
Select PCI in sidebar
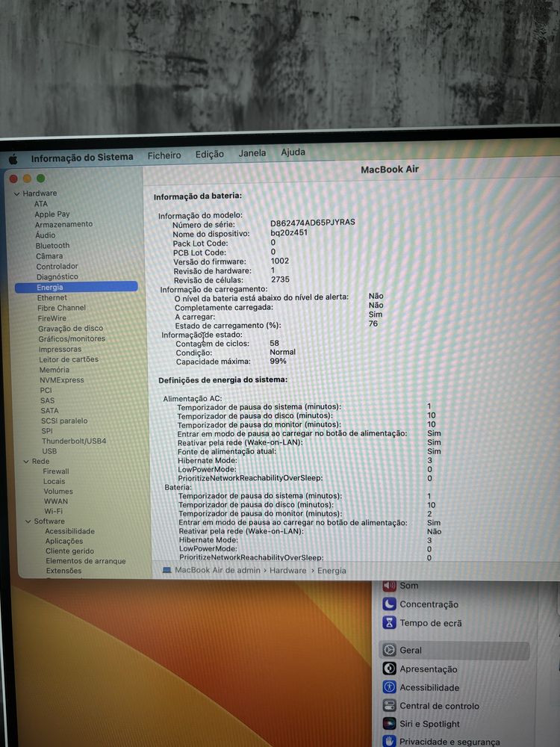(46, 391)
